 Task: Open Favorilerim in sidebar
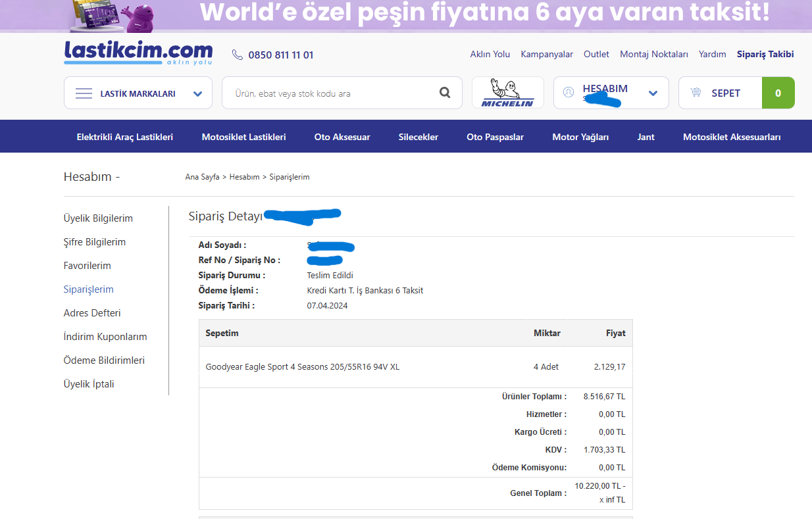[x=87, y=266]
